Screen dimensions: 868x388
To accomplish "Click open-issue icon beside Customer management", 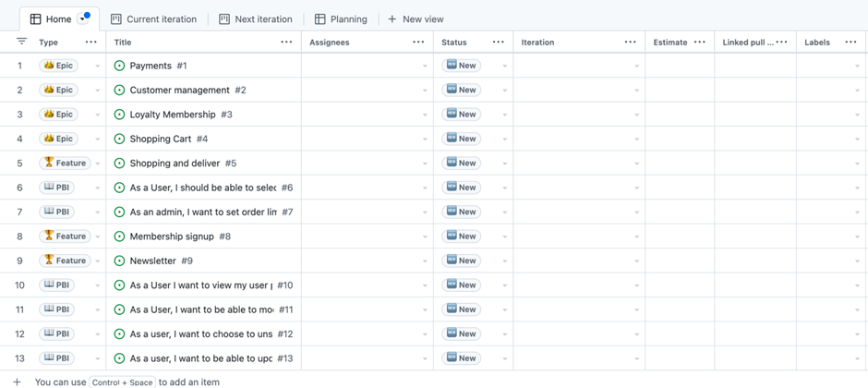I will point(119,90).
